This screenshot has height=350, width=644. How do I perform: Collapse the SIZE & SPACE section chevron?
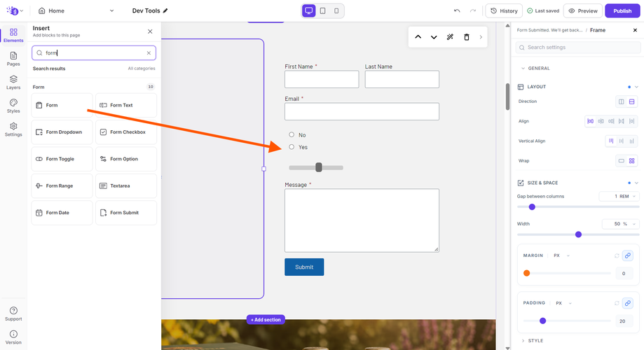click(636, 183)
